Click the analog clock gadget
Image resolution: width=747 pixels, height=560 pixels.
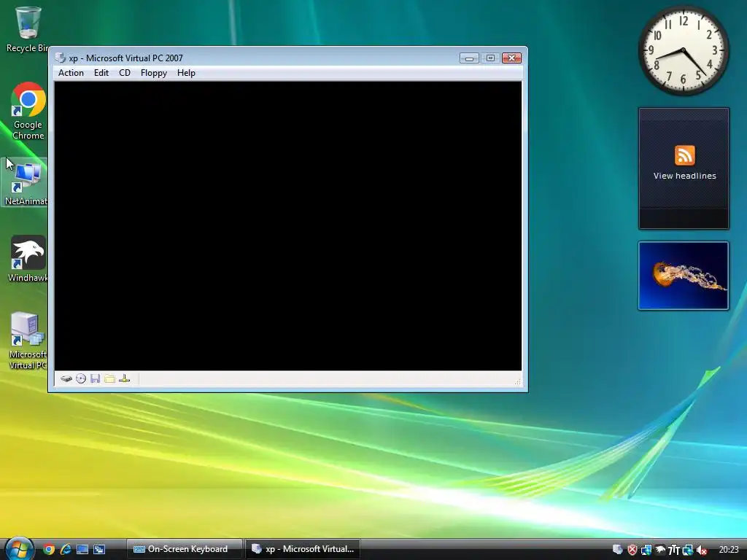coord(683,50)
